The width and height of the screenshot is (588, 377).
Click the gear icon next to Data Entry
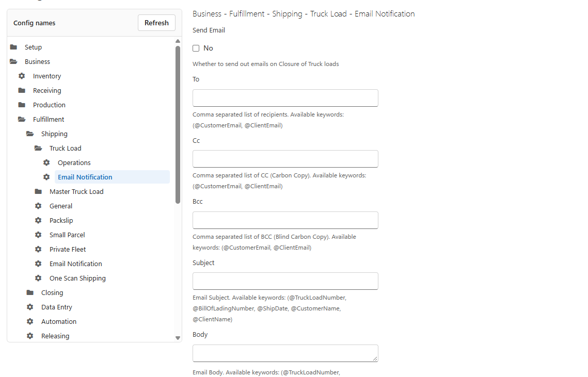point(30,307)
